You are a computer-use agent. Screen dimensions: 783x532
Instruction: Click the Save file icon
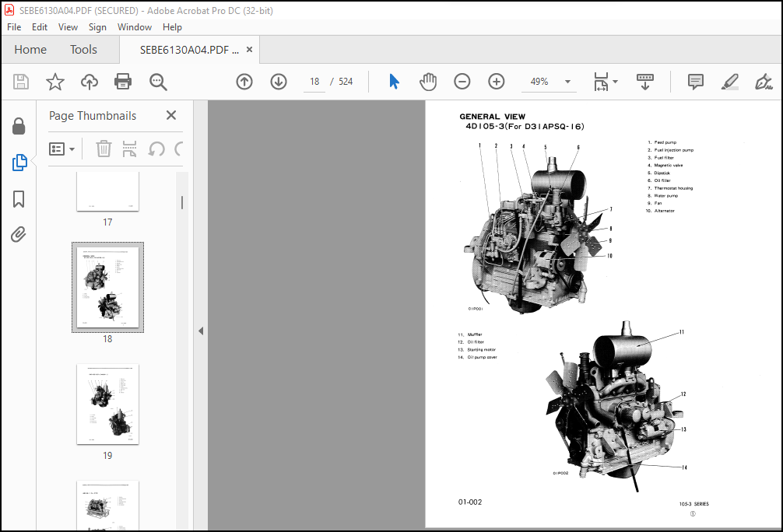21,82
